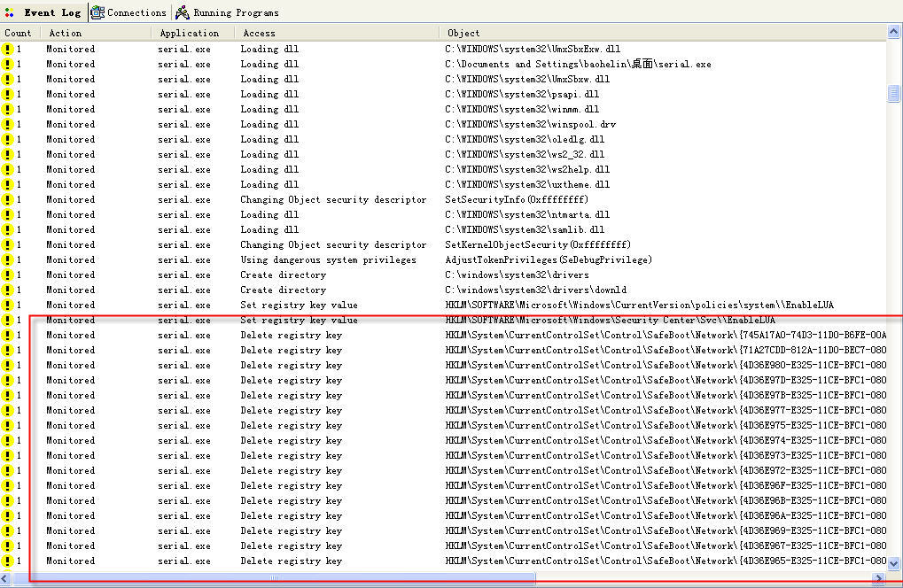Click warning icon for UmxSbxExw.dll row
Image resolution: width=903 pixels, height=588 pixels.
(7, 49)
